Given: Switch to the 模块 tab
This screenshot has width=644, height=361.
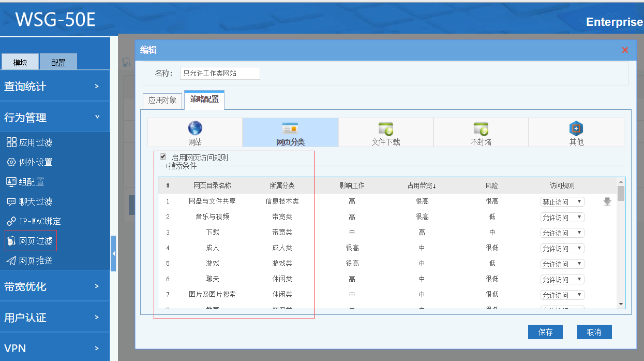Looking at the screenshot, I should tap(20, 62).
